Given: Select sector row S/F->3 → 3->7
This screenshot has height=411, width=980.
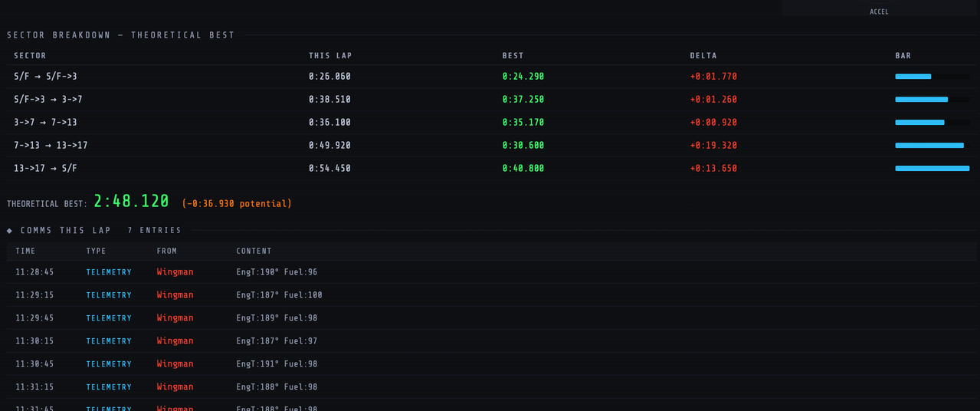Looking at the screenshot, I should click(491, 100).
